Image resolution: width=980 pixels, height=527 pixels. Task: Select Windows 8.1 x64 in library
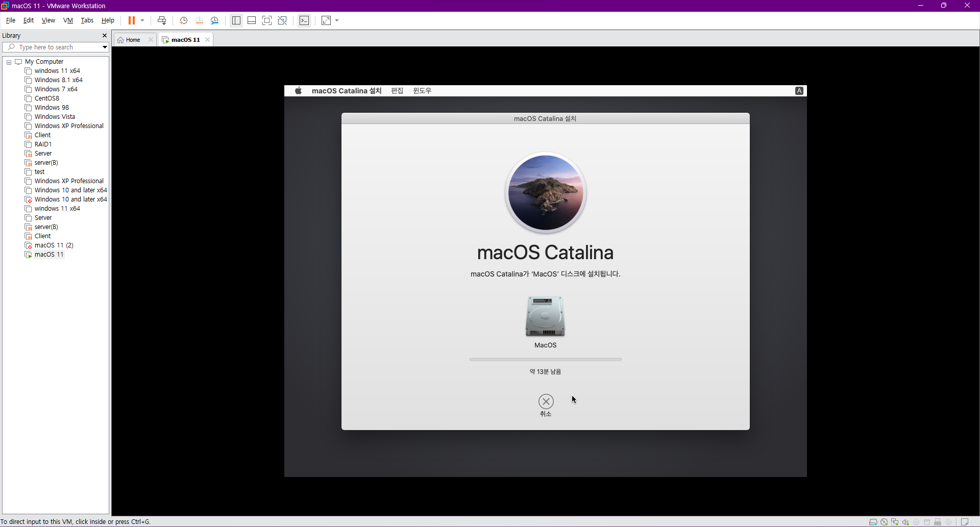coord(59,80)
